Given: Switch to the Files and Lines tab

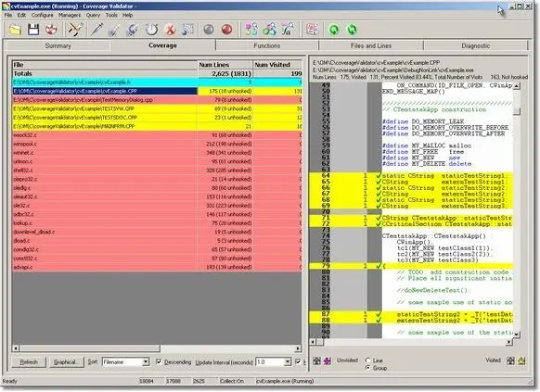Looking at the screenshot, I should point(371,45).
